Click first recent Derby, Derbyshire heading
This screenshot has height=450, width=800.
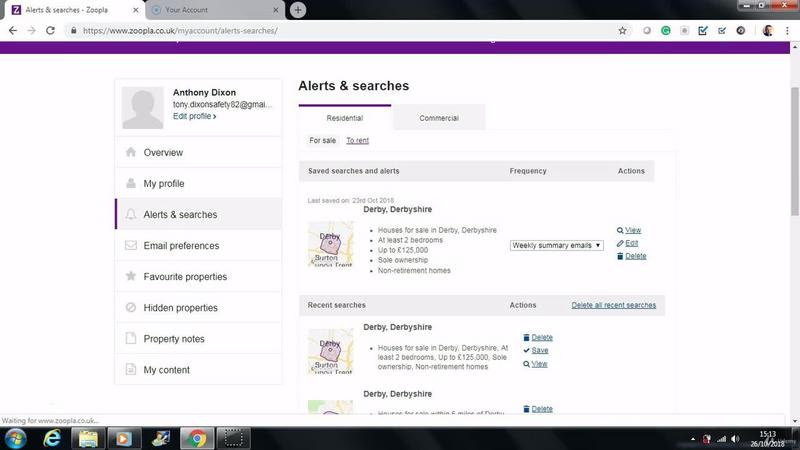[x=397, y=327]
